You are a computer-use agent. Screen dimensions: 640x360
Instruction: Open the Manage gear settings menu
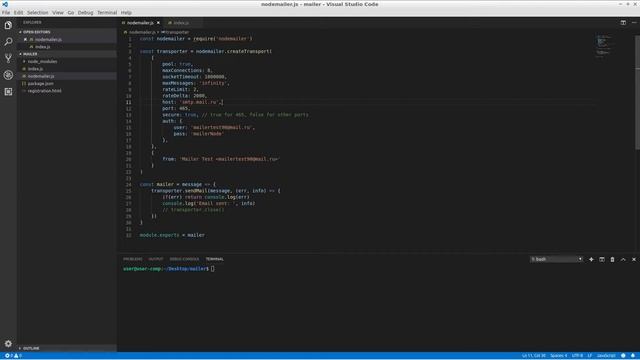click(x=8, y=344)
